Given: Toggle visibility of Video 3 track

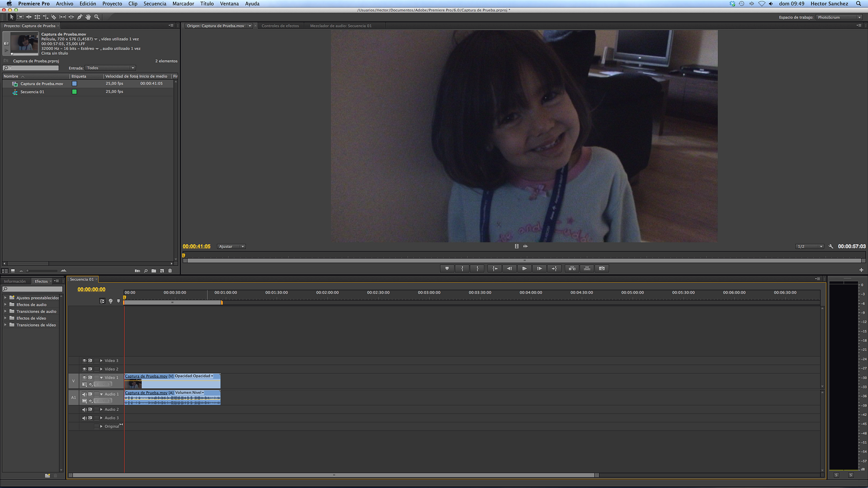Looking at the screenshot, I should pyautogui.click(x=84, y=361).
